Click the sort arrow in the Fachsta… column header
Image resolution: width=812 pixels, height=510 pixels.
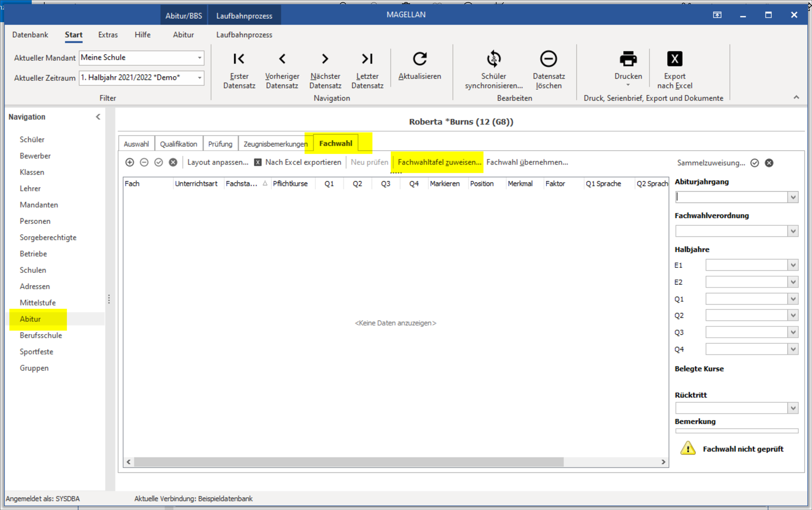click(265, 183)
